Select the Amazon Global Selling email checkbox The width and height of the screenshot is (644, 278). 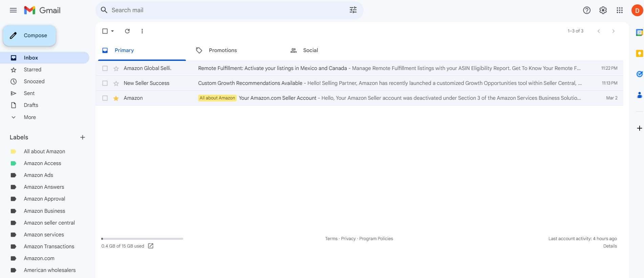(105, 68)
